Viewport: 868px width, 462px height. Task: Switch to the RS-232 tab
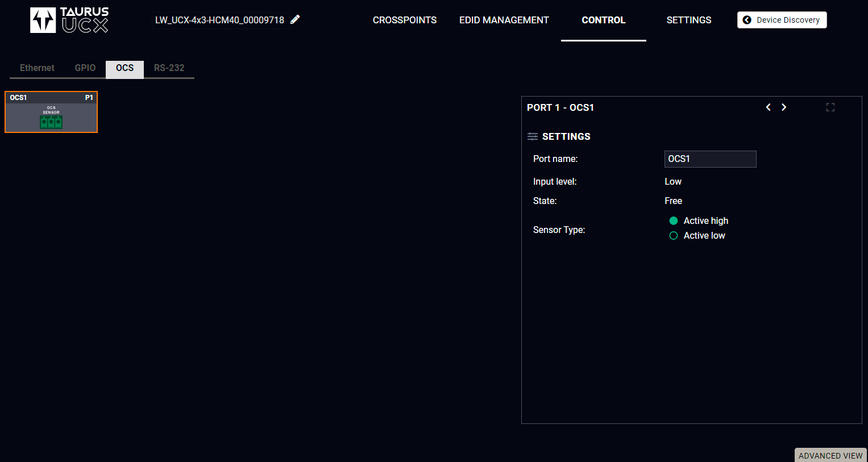click(169, 68)
